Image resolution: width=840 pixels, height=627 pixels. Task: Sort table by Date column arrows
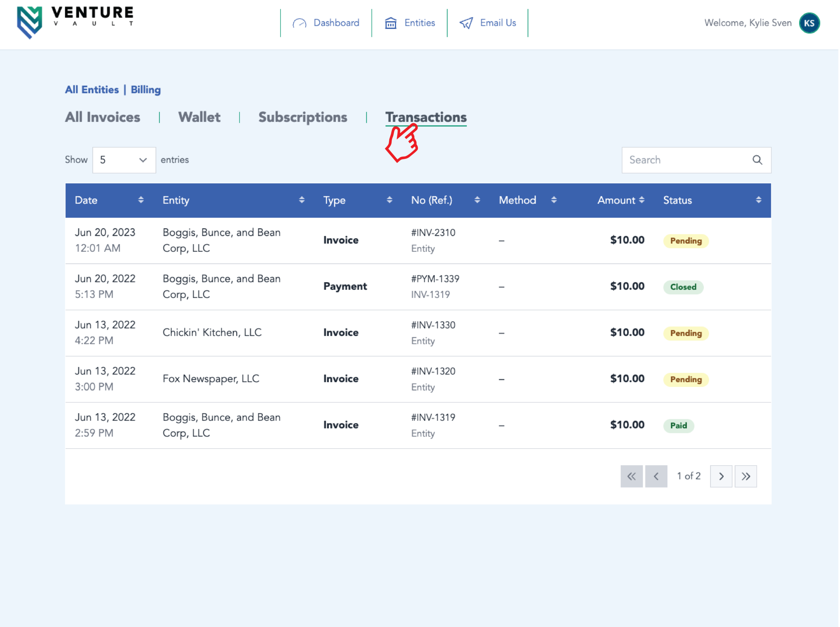[141, 200]
